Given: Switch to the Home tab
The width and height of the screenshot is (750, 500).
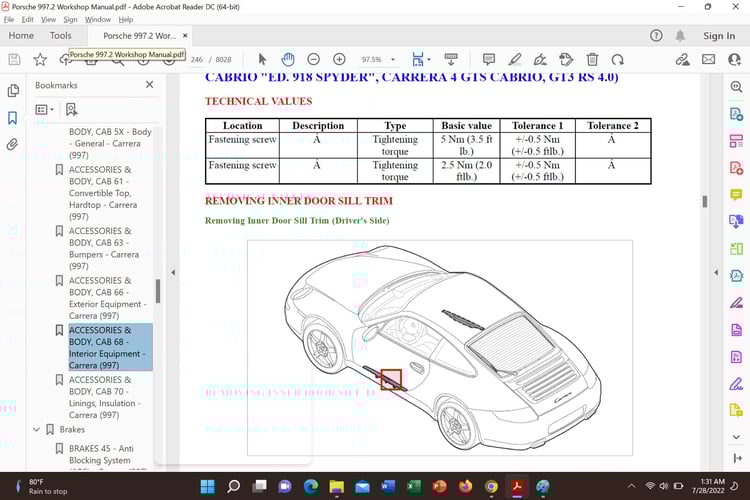Looking at the screenshot, I should click(21, 35).
